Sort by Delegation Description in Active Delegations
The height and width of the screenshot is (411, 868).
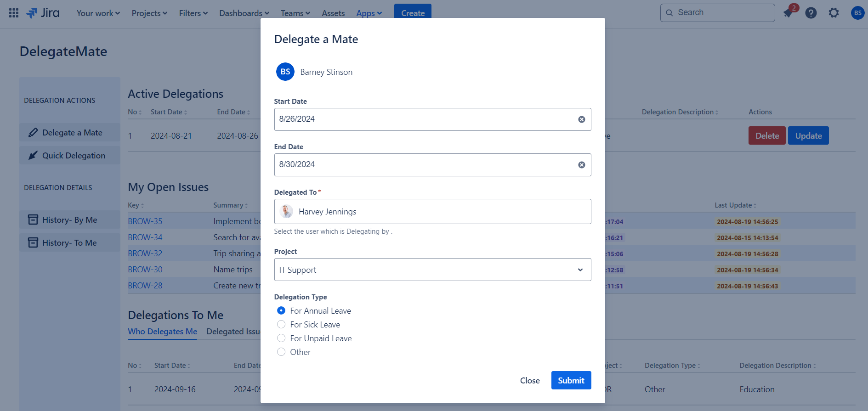(x=680, y=112)
